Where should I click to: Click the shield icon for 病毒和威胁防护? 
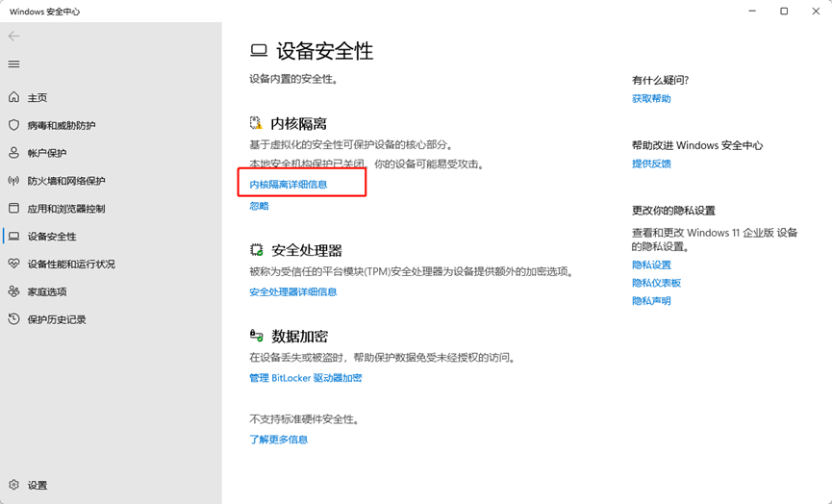[x=13, y=125]
